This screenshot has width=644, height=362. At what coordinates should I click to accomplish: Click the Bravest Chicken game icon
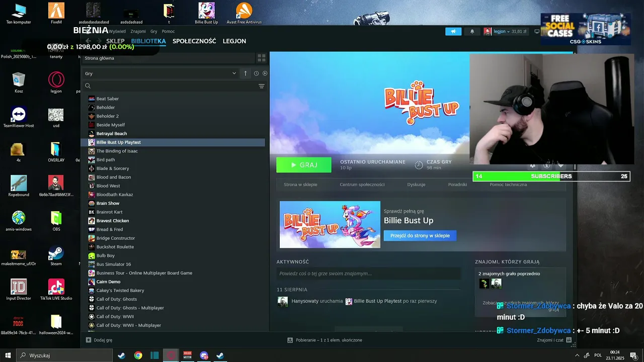pos(92,221)
